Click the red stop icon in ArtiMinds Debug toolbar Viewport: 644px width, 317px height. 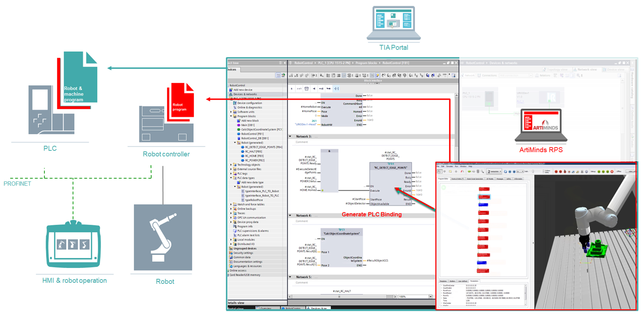pos(612,172)
